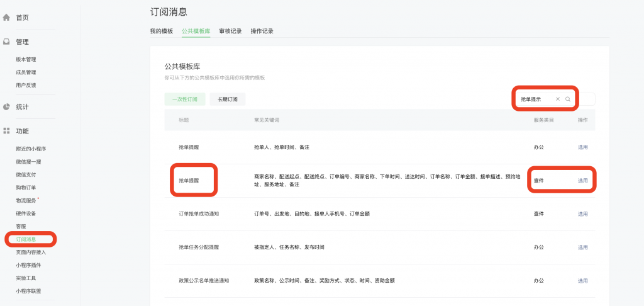Select 小程序插件 in the sidebar
Image resolution: width=644 pixels, height=306 pixels.
point(28,265)
